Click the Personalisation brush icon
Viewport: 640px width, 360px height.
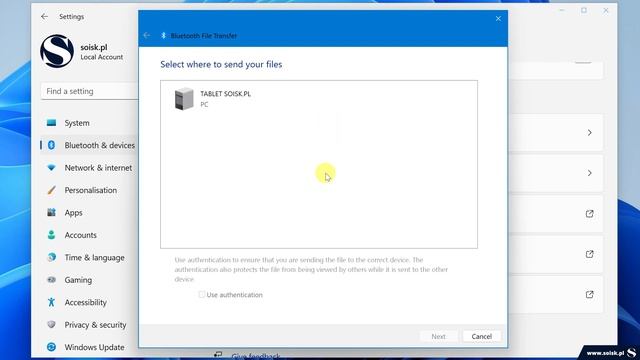pyautogui.click(x=51, y=190)
